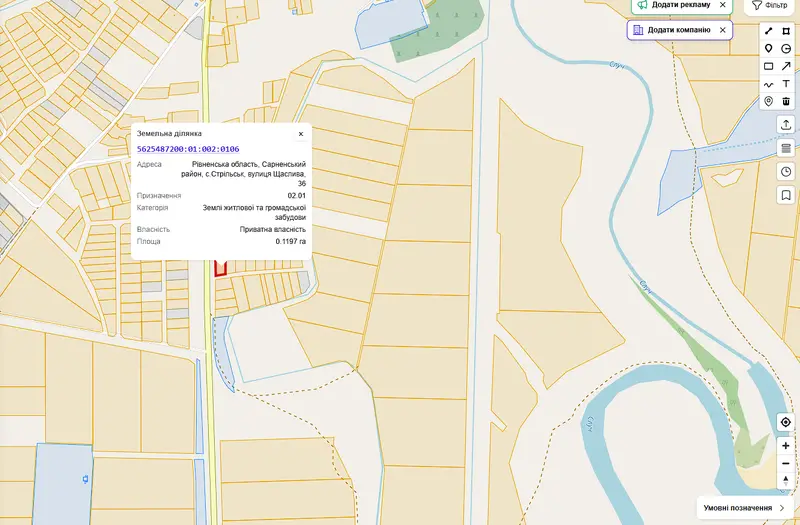
Task: Select the solid map marker tool
Action: tap(768, 48)
